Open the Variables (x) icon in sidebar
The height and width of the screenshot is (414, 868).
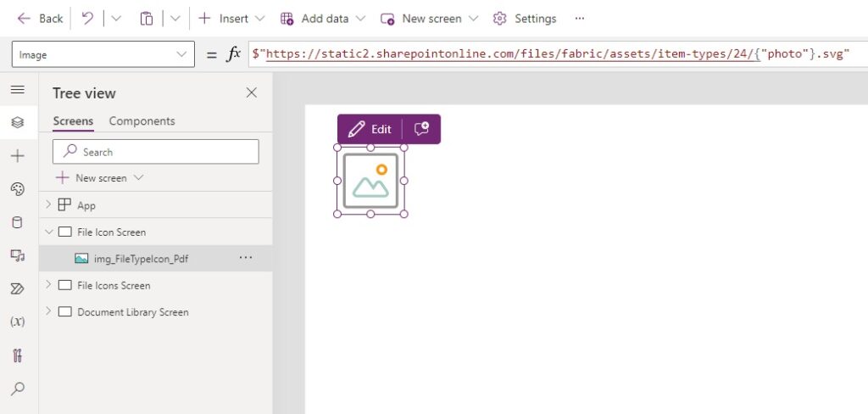point(17,322)
